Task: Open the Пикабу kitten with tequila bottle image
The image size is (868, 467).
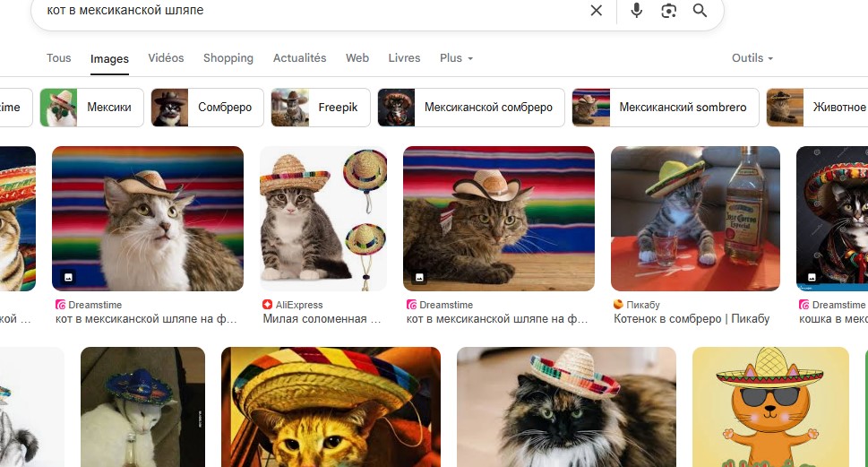Action: tap(695, 219)
